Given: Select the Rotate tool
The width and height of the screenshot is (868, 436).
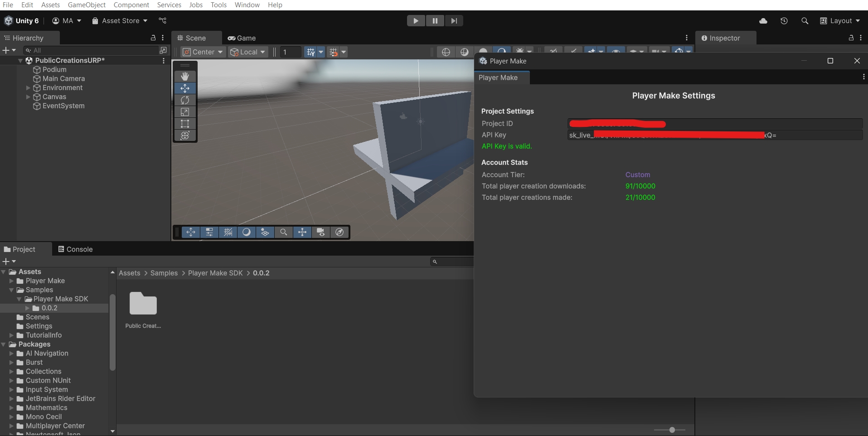Looking at the screenshot, I should 185,100.
